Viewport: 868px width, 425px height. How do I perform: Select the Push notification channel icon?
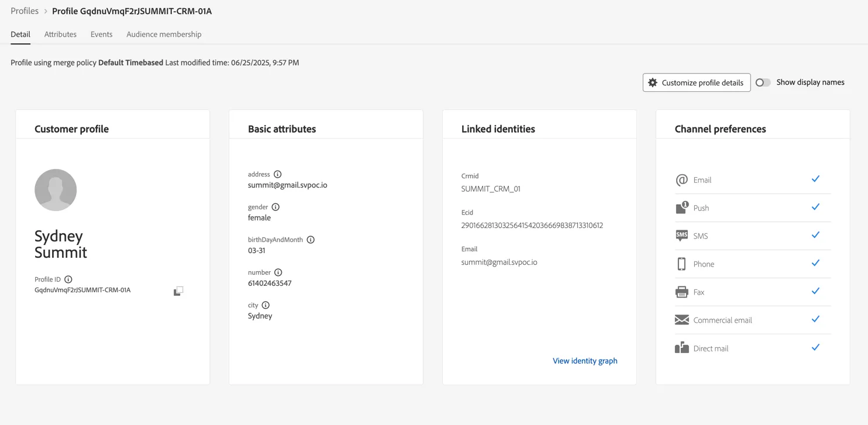681,208
